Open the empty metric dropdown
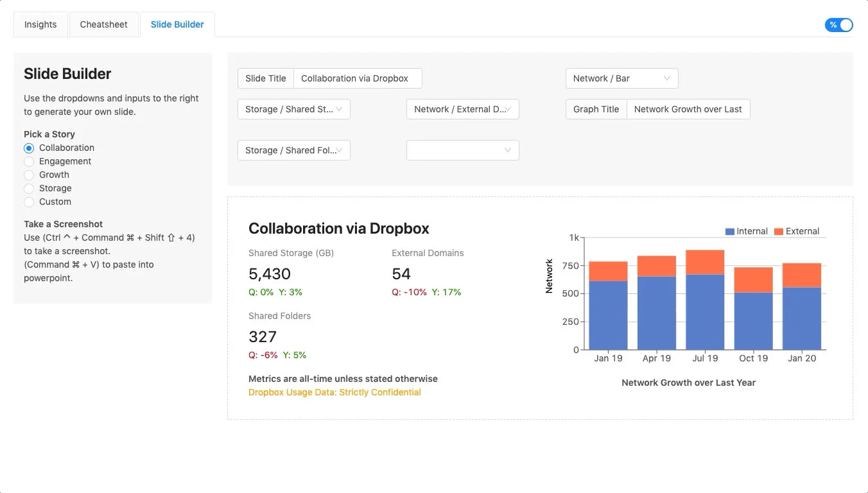Screen dimensions: 868x493 coord(462,150)
